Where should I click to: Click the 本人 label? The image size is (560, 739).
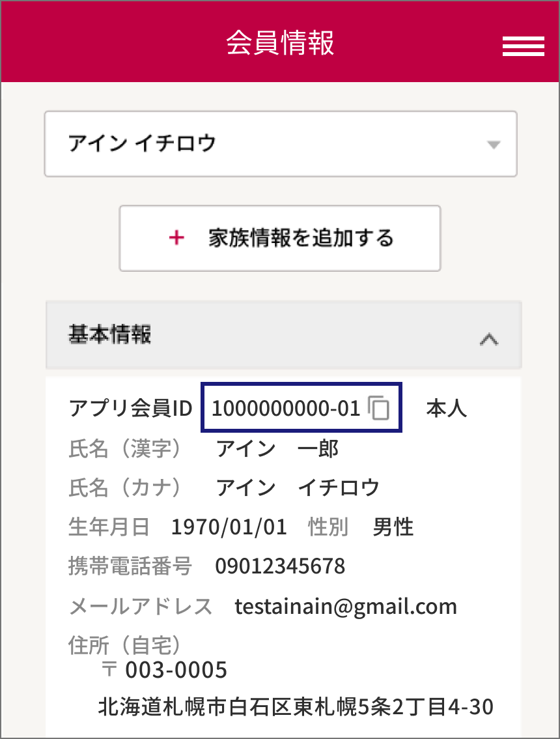click(x=447, y=408)
